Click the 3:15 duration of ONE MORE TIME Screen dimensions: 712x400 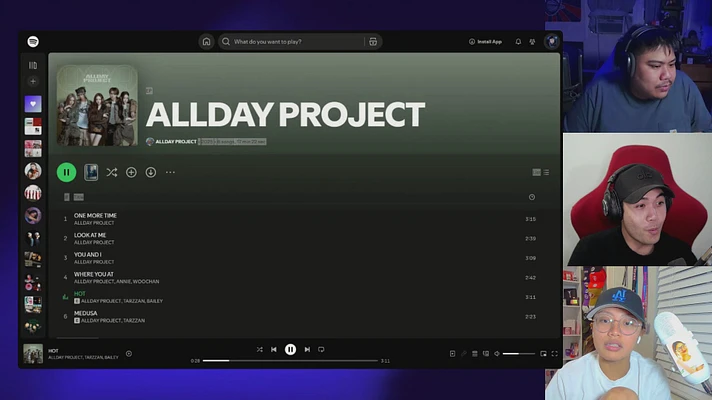pos(530,219)
